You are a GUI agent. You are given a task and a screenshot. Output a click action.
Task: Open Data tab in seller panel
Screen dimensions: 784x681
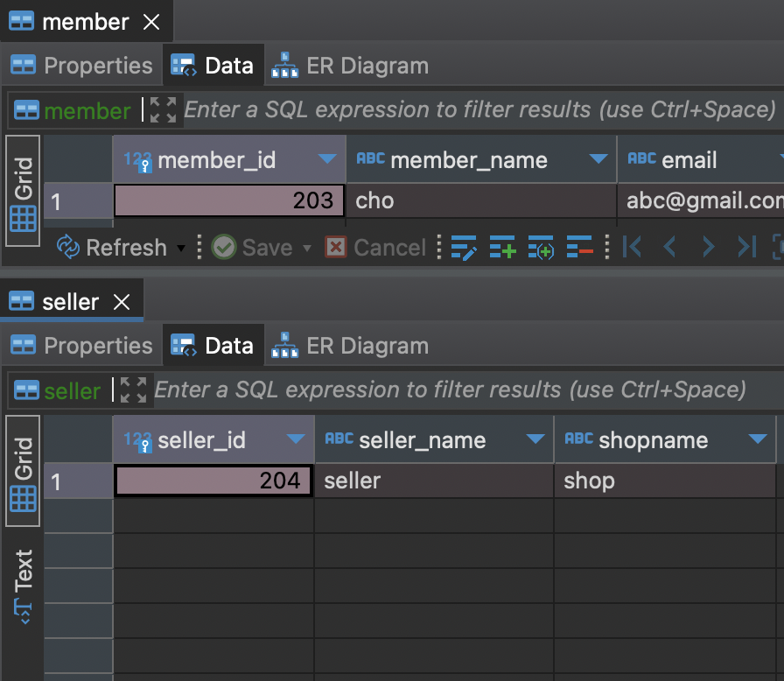click(213, 346)
